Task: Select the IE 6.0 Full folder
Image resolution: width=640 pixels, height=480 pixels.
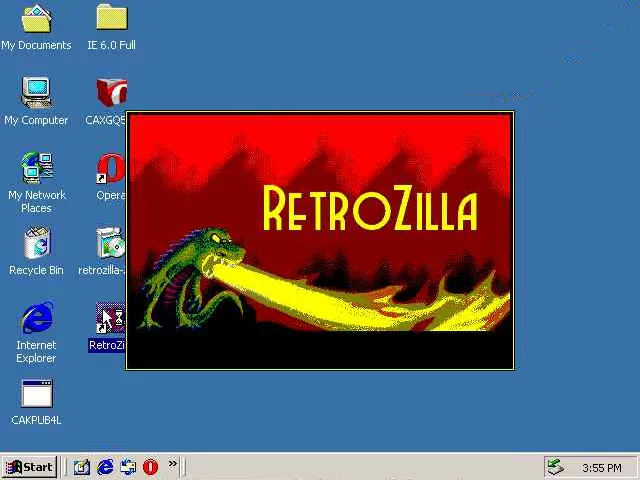Action: [112, 17]
